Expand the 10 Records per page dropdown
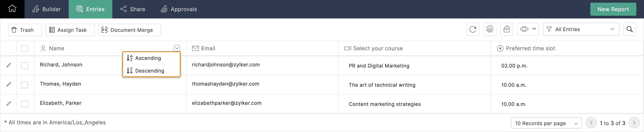Viewport: 644px width, 132px height. [x=546, y=123]
